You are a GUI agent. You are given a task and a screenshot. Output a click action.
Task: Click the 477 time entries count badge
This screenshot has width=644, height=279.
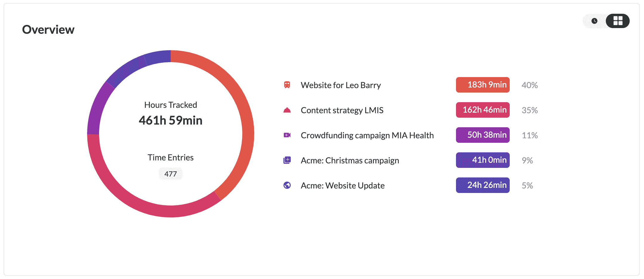170,174
